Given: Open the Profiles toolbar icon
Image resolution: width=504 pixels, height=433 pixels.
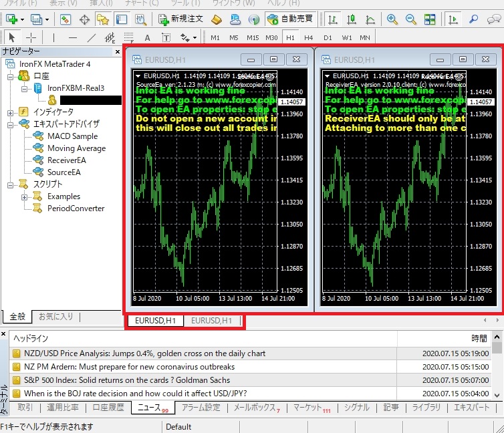Looking at the screenshot, I should [36, 19].
